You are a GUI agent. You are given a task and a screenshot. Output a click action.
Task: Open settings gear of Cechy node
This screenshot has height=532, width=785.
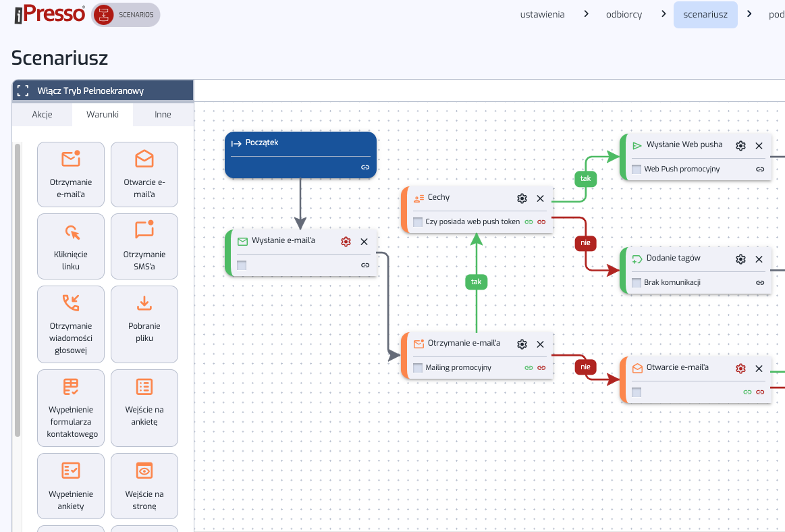pos(522,198)
